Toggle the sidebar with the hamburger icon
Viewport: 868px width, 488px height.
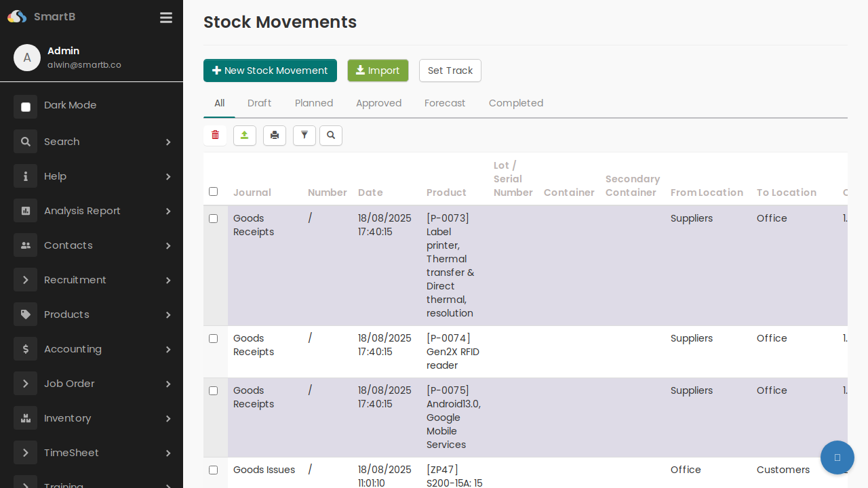165,18
